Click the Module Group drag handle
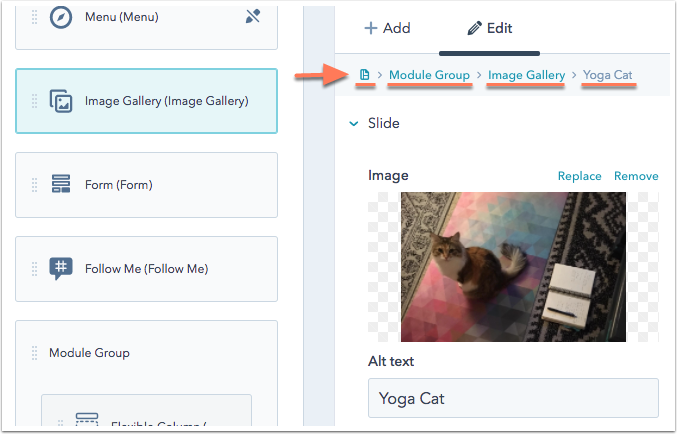 click(x=35, y=353)
